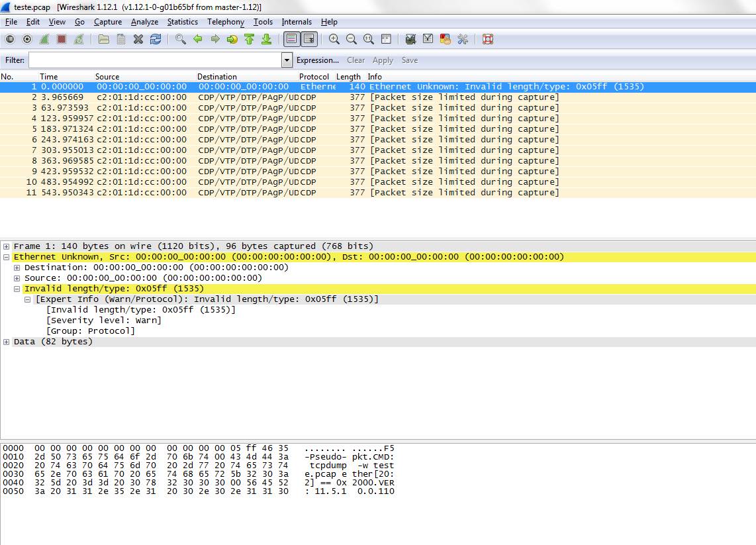
Task: Open the Expression filter builder
Action: tap(318, 60)
